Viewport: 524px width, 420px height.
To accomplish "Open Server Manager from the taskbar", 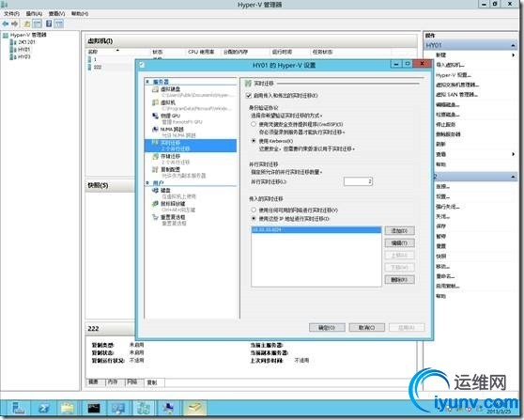I will tap(18, 408).
